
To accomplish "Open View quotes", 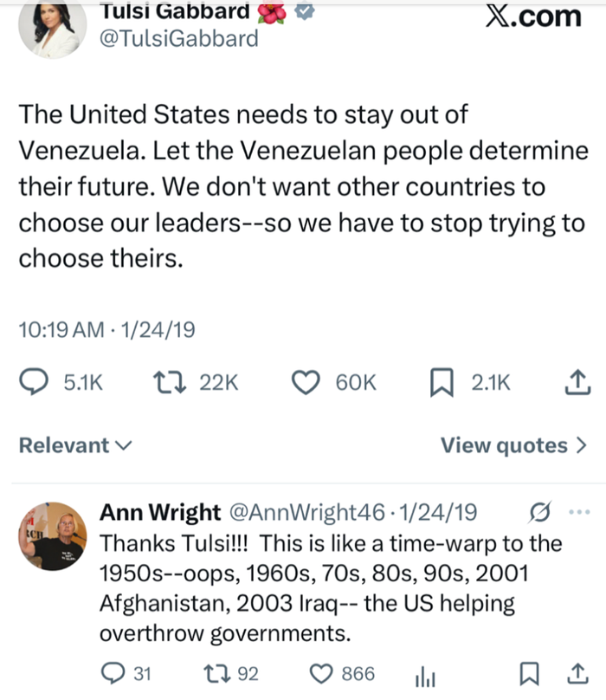I will tap(513, 445).
